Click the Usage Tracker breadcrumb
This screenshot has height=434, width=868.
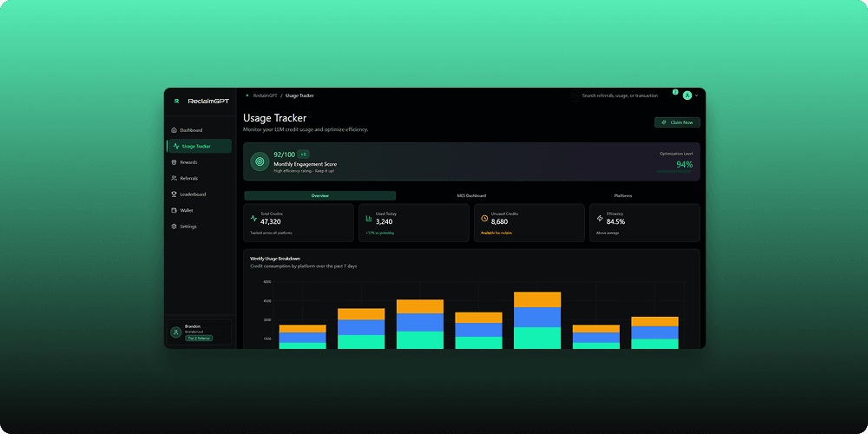pyautogui.click(x=299, y=95)
